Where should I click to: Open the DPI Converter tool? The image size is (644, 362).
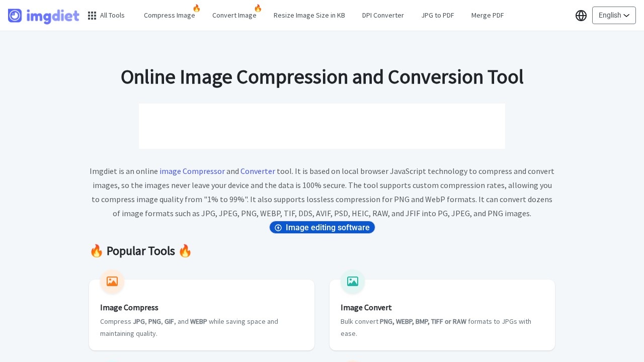point(383,16)
